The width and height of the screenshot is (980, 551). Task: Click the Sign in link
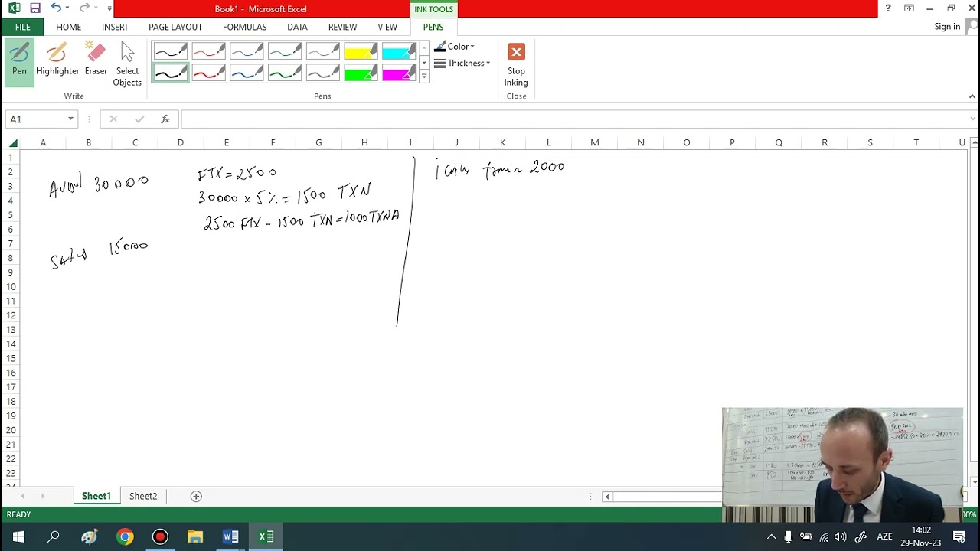tap(947, 27)
